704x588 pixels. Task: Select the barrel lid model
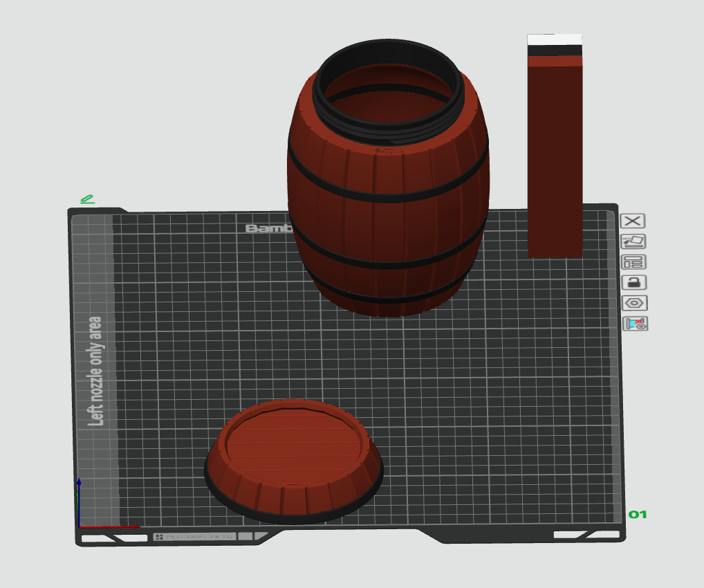click(294, 461)
